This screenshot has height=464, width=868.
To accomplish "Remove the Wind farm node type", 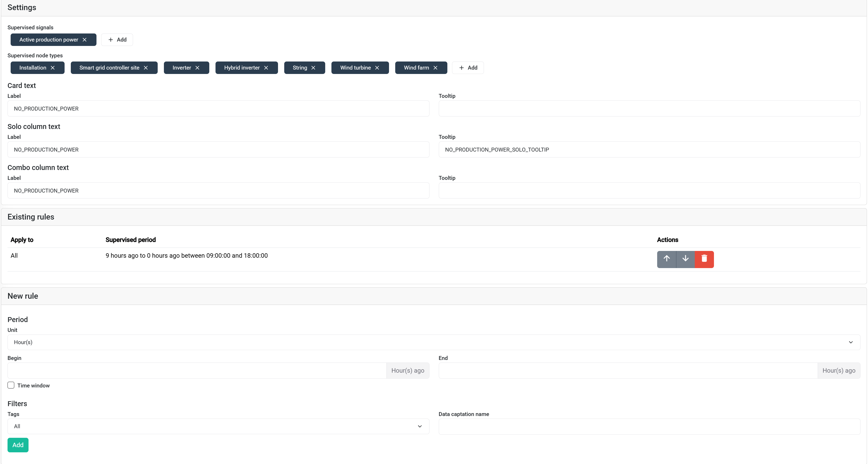I will 435,68.
